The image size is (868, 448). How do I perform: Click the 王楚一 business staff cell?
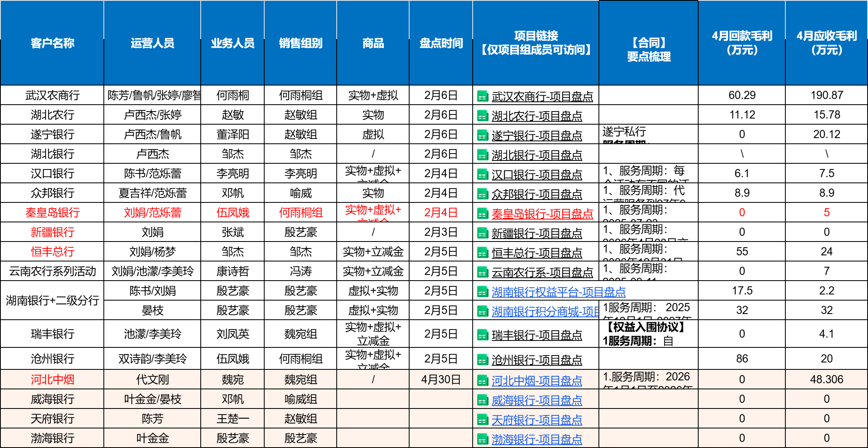click(232, 419)
